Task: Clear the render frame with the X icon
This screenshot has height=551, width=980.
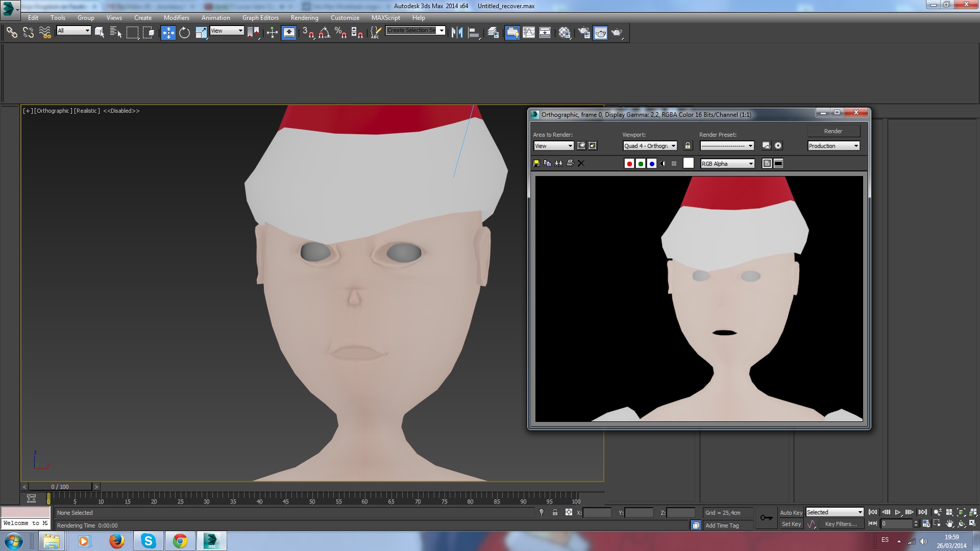Action: (581, 163)
